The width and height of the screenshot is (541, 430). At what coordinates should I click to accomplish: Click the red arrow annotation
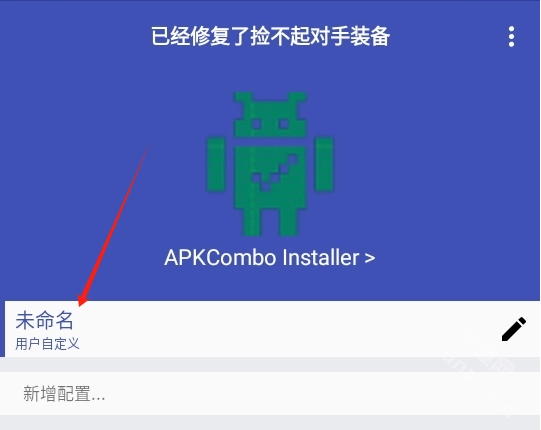coord(114,224)
